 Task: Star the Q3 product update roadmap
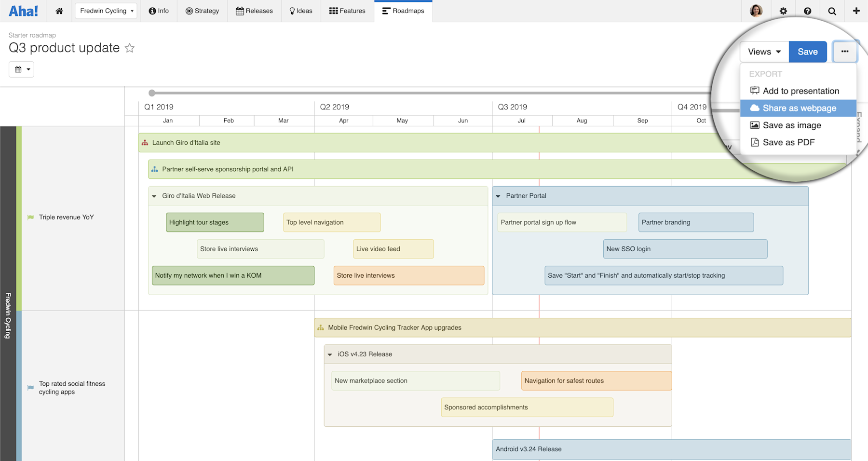[x=129, y=48]
